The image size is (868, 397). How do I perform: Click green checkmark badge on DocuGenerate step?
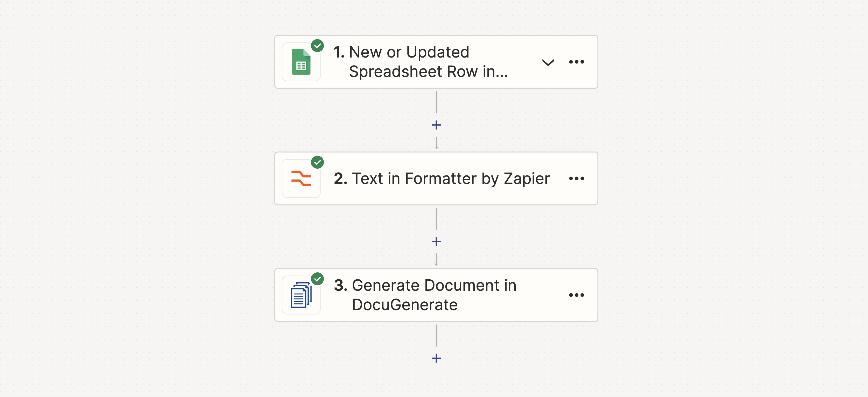pos(317,279)
